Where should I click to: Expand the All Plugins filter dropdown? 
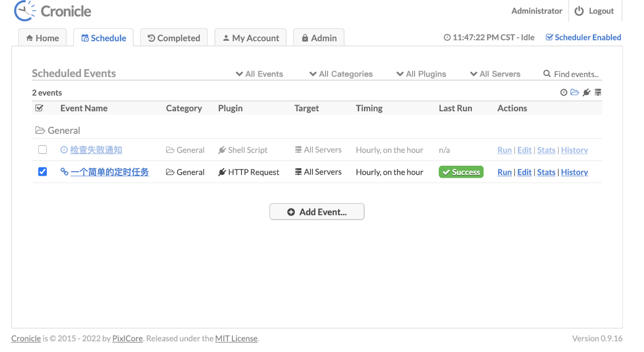(x=421, y=74)
